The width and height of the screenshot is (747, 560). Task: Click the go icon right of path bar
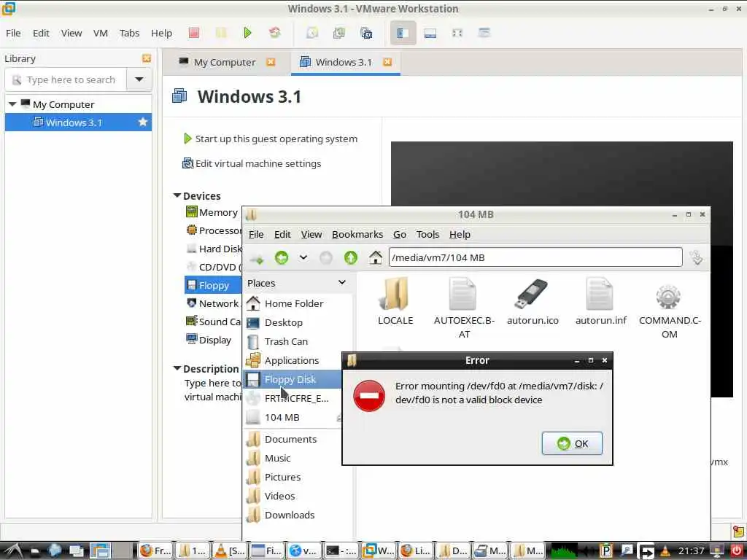tap(696, 257)
